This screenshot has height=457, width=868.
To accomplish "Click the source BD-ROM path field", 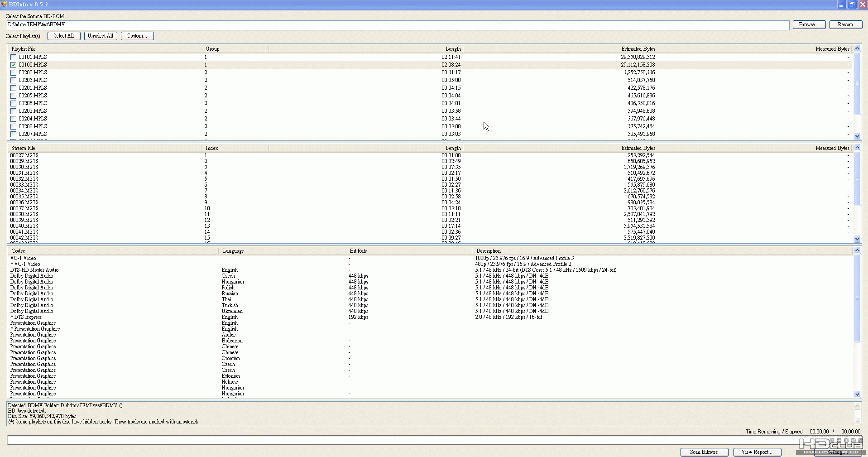I will [x=398, y=25].
